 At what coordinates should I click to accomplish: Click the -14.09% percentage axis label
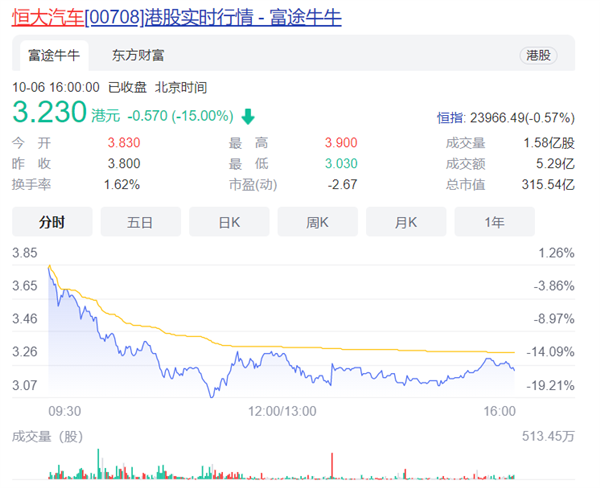pos(551,351)
